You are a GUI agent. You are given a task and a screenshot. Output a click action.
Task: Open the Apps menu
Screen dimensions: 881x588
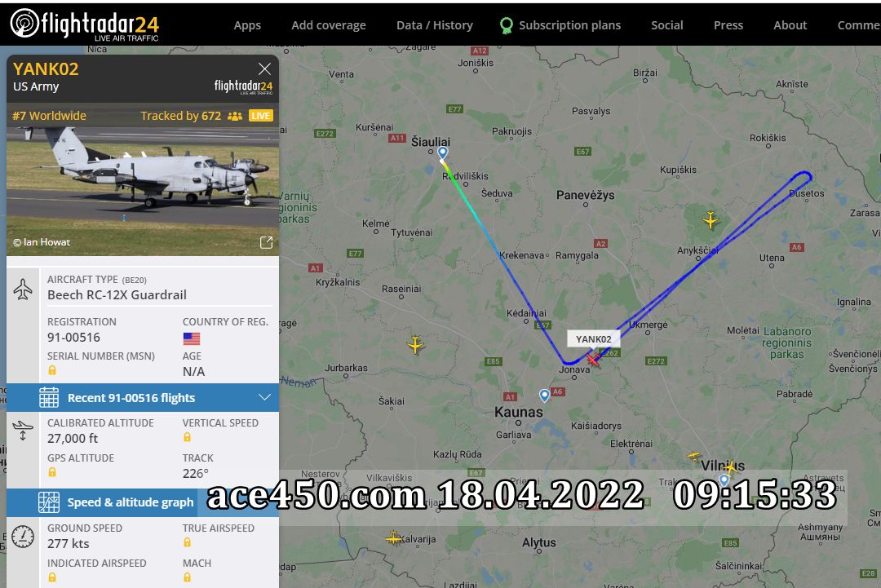[247, 25]
